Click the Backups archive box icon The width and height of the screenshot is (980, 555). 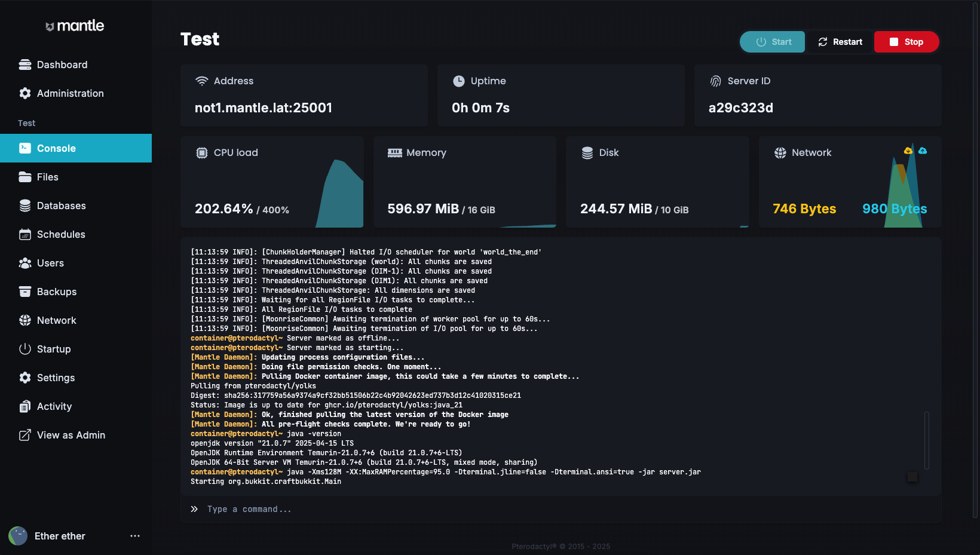25,292
